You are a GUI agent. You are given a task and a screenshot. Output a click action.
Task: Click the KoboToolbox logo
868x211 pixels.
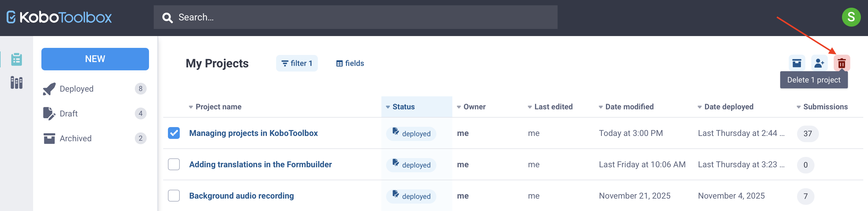tap(59, 17)
